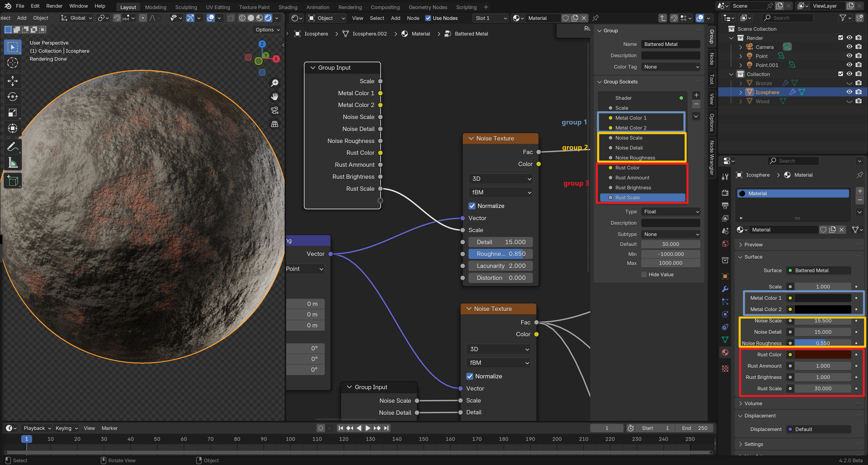Toggle Camera visibility eye in outliner

[849, 47]
